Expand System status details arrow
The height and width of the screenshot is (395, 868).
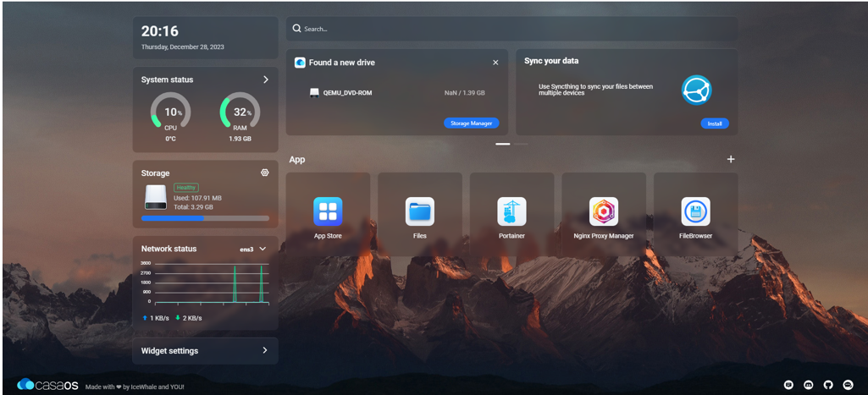pyautogui.click(x=266, y=80)
